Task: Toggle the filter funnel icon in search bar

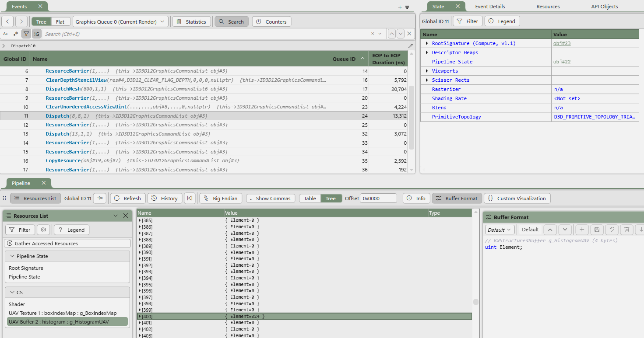Action: [26, 34]
